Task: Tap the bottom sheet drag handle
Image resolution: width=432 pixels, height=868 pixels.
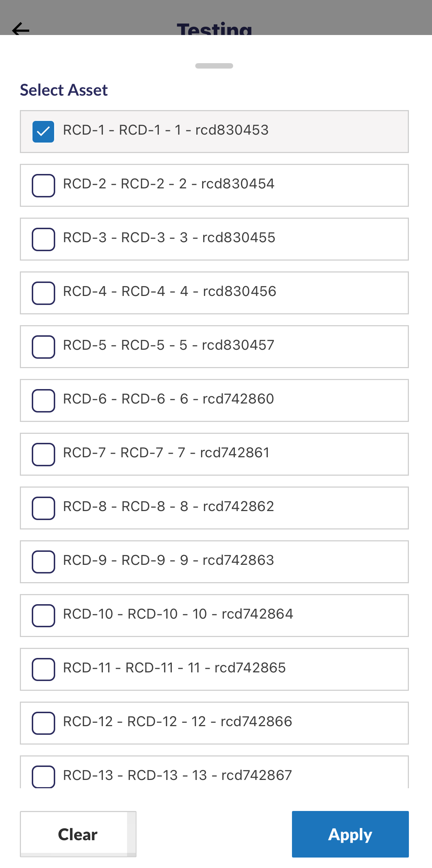Action: click(x=214, y=66)
